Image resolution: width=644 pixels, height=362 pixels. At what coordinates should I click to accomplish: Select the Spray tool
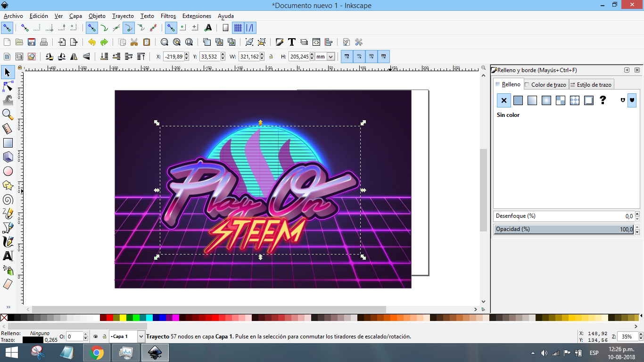[8, 270]
